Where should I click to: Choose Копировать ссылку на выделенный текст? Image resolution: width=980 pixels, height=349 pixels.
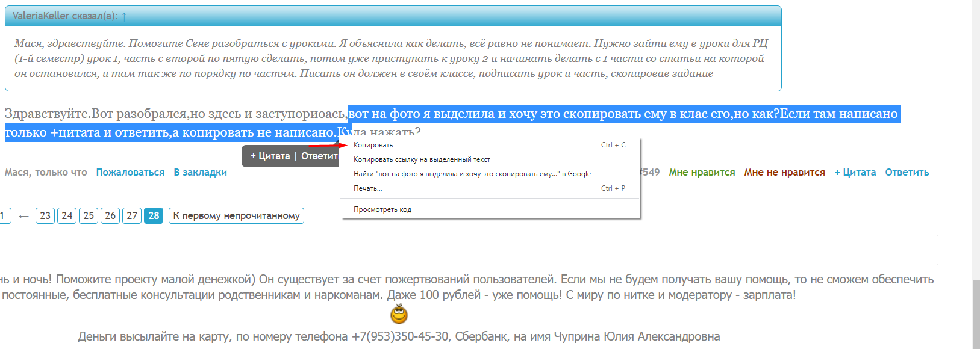pos(422,159)
